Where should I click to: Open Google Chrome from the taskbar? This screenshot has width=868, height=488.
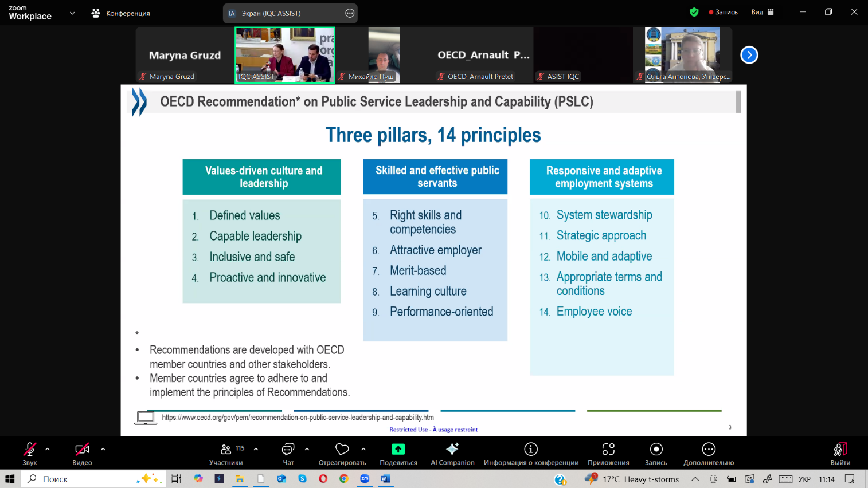tap(343, 479)
